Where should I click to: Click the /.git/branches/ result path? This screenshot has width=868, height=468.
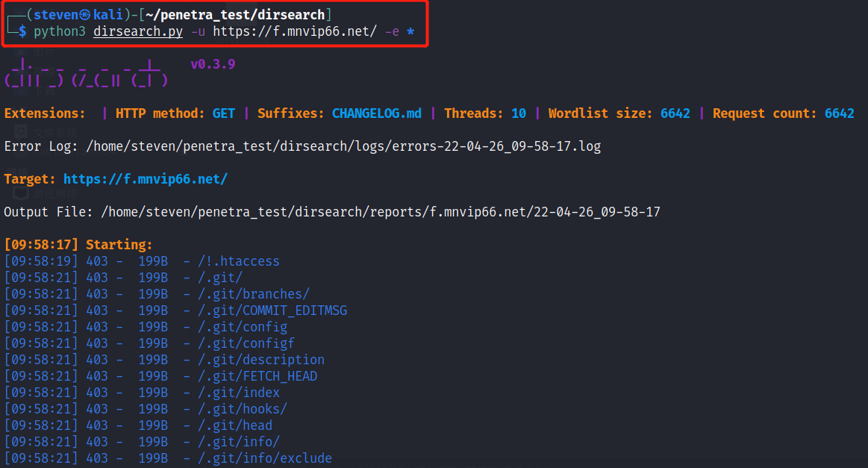pyautogui.click(x=254, y=294)
